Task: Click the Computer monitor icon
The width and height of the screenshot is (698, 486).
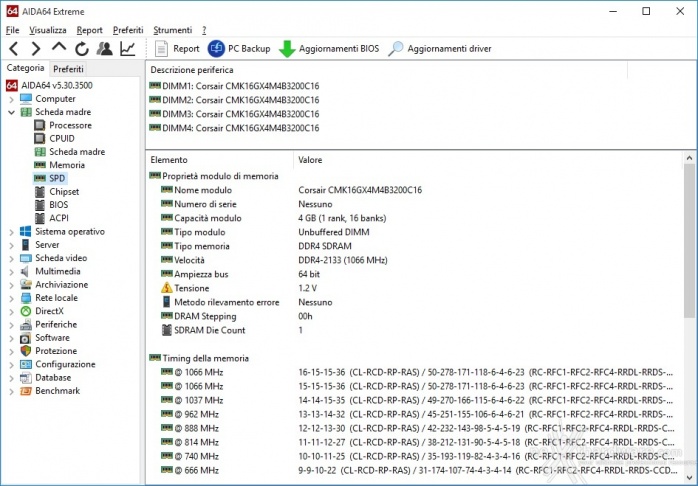Action: [26, 98]
